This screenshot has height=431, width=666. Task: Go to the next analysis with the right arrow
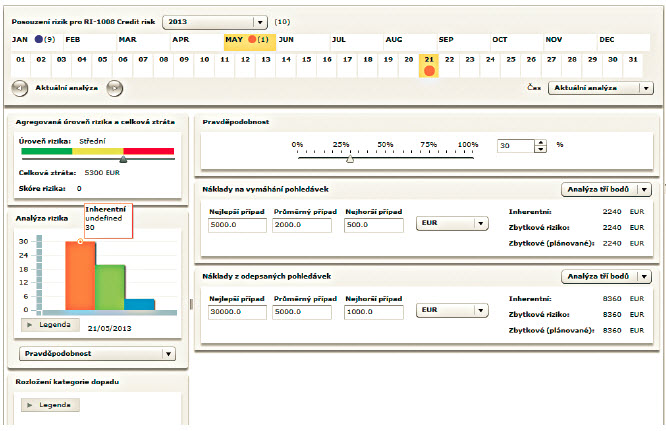[115, 88]
